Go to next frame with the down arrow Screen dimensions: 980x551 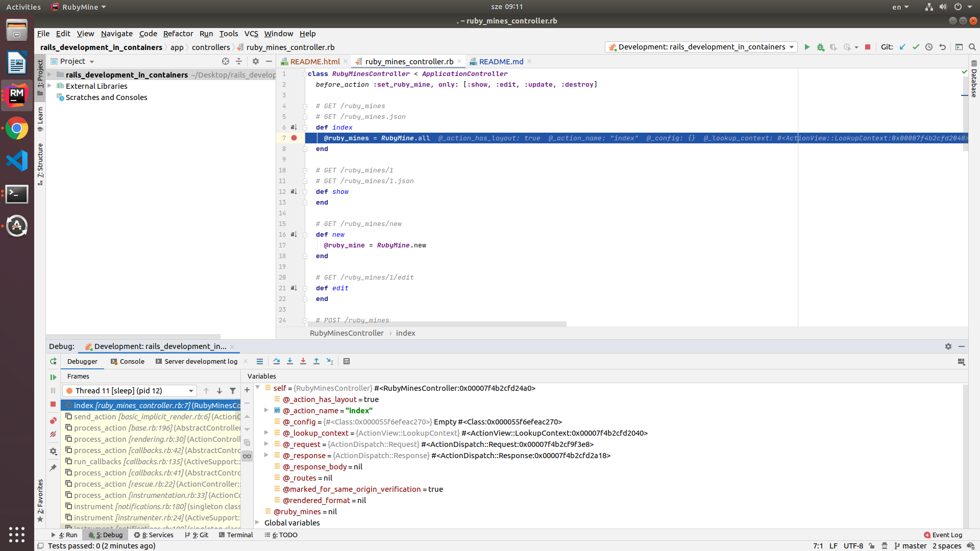[219, 391]
